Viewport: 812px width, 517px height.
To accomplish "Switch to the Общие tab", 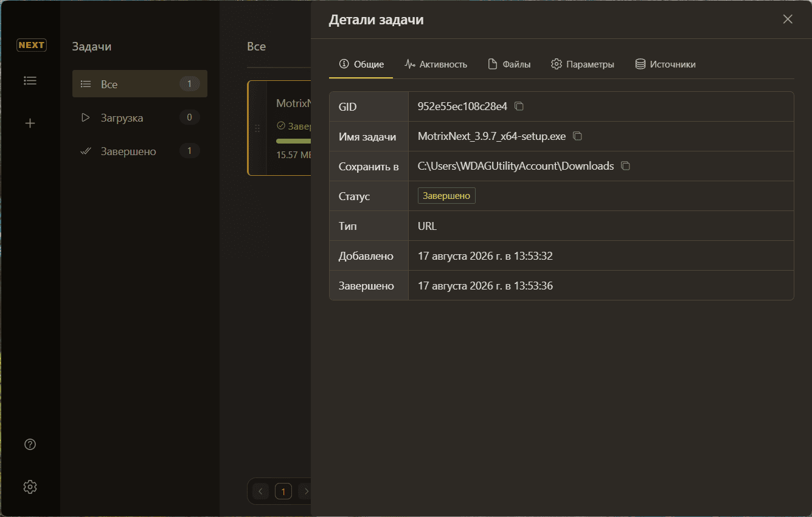I will coord(361,64).
